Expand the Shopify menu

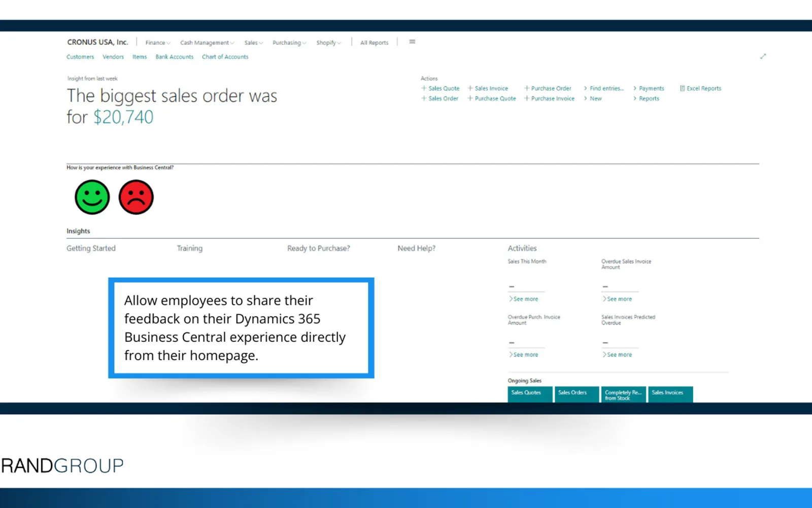pos(329,43)
